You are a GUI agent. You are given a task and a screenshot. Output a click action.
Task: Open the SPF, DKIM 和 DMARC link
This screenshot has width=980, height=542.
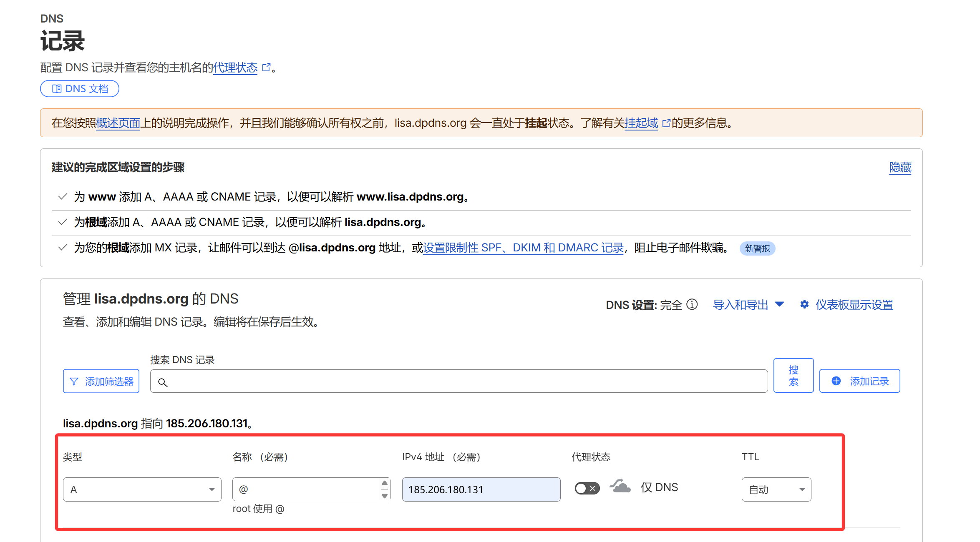coord(523,248)
